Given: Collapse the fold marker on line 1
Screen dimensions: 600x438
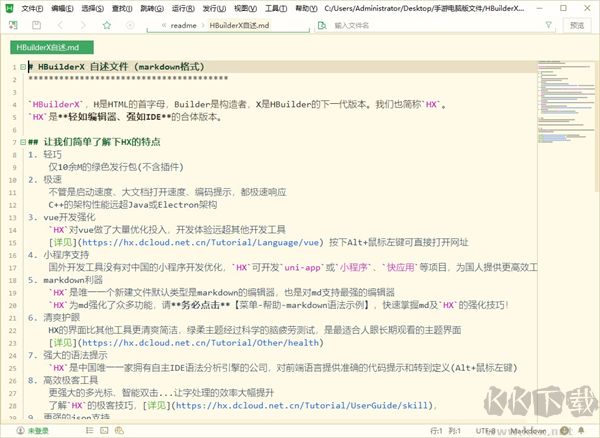Looking at the screenshot, I should pos(23,67).
